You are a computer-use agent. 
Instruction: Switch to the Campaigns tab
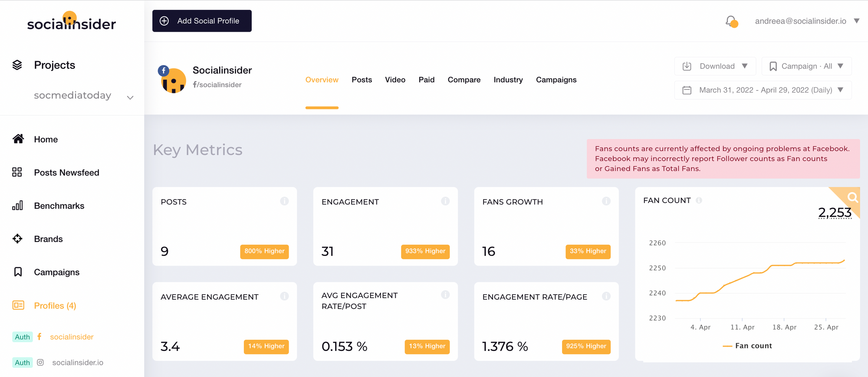point(556,80)
